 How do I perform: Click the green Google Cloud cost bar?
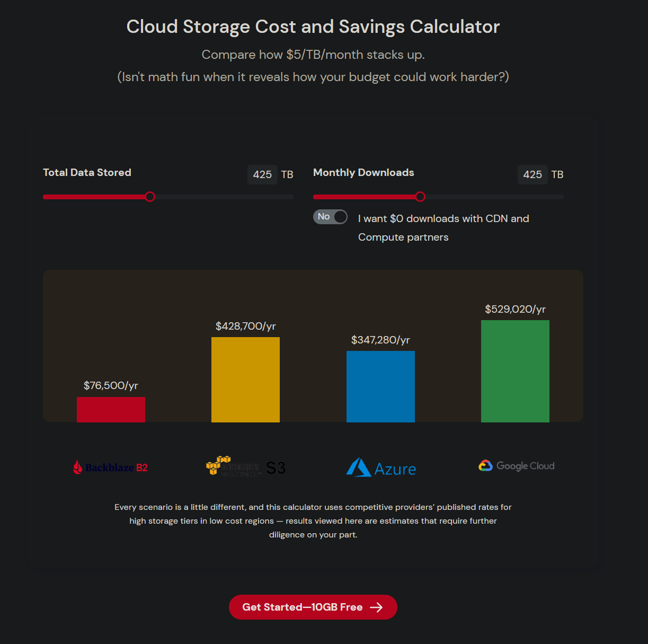[515, 371]
